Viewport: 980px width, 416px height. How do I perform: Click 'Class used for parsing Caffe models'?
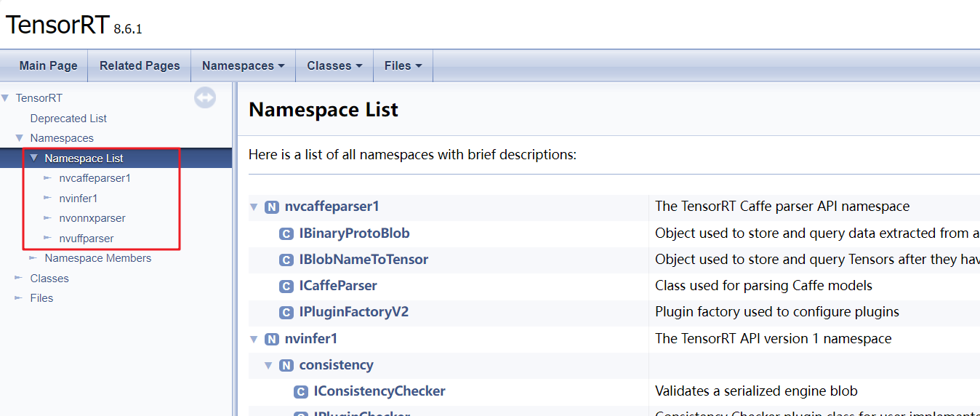(x=763, y=286)
